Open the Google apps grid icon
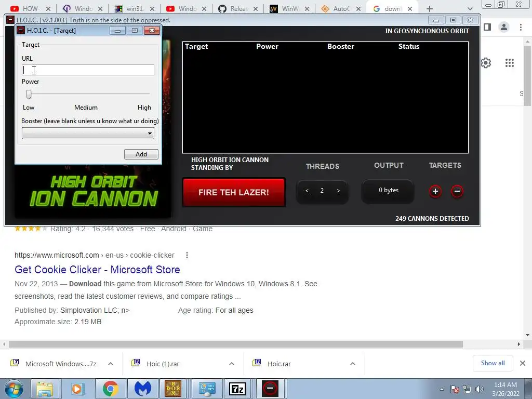Viewport: 532px width, 399px height. click(x=510, y=63)
